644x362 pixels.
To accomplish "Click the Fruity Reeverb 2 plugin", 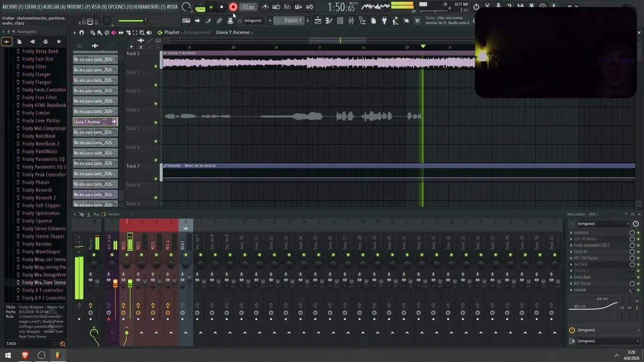I will click(x=39, y=198).
